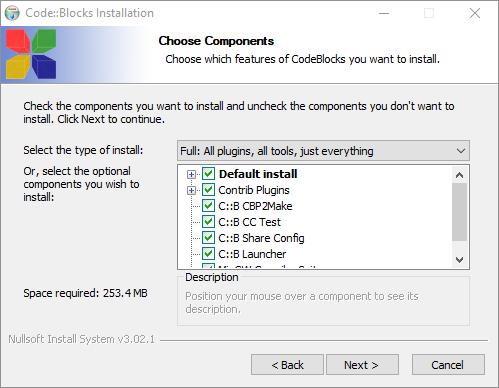
Task: Uncheck the C::B Launcher component
Action: coord(209,254)
